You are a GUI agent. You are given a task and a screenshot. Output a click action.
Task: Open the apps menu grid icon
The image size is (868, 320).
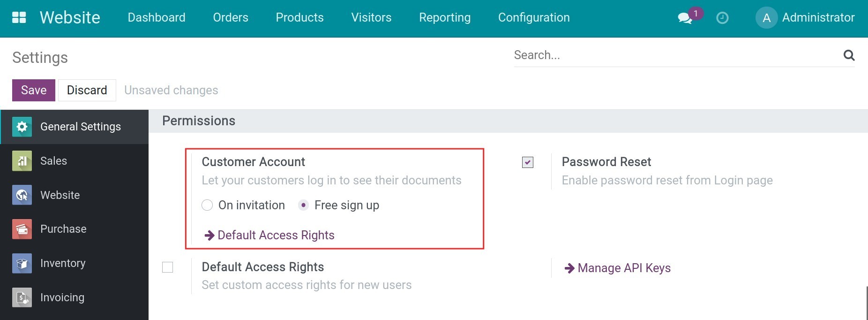click(x=18, y=17)
